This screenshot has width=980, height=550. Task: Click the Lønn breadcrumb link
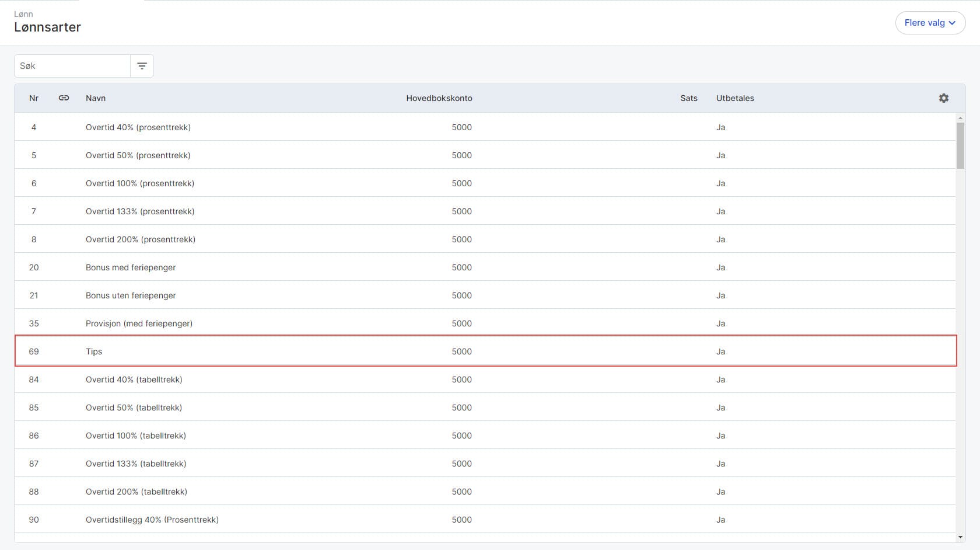tap(23, 14)
